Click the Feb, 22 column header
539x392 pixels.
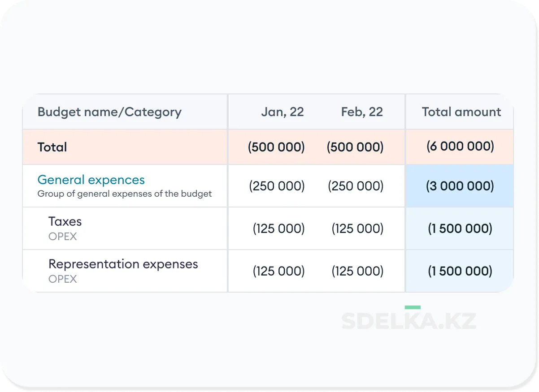[362, 112]
